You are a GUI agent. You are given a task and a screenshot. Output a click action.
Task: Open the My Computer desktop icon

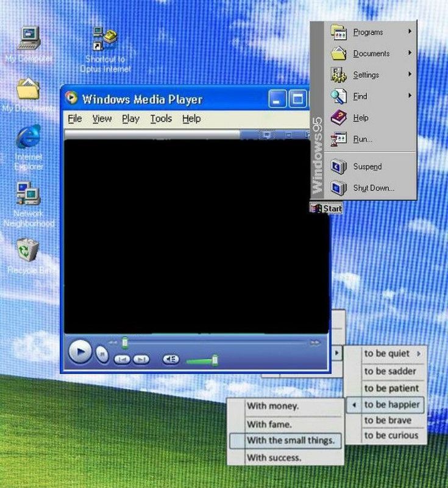coord(29,38)
